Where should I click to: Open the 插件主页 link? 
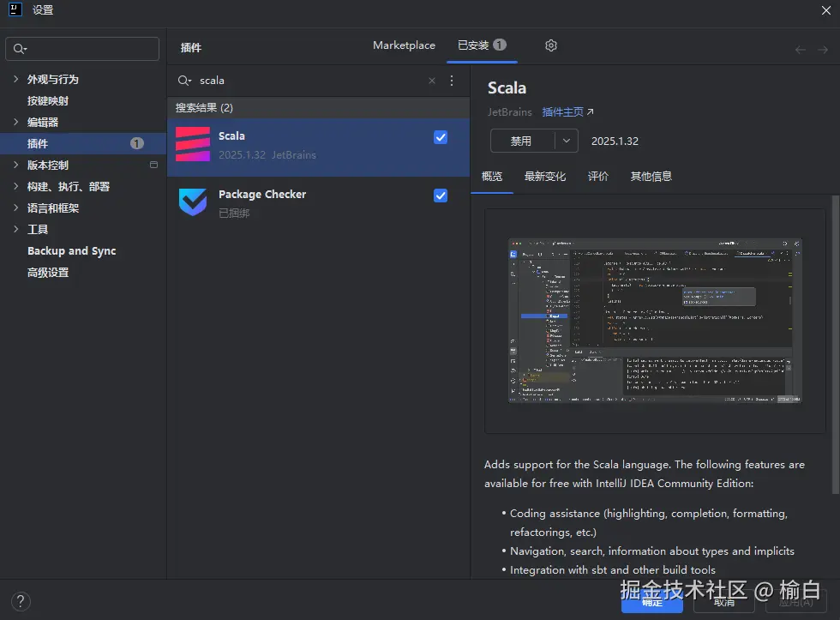coord(562,112)
